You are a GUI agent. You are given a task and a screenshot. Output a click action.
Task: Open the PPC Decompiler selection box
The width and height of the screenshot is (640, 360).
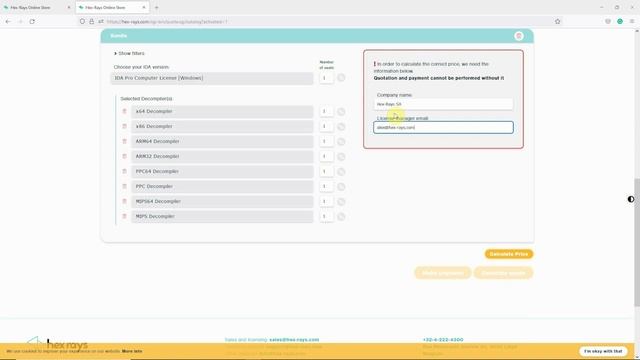click(x=222, y=187)
